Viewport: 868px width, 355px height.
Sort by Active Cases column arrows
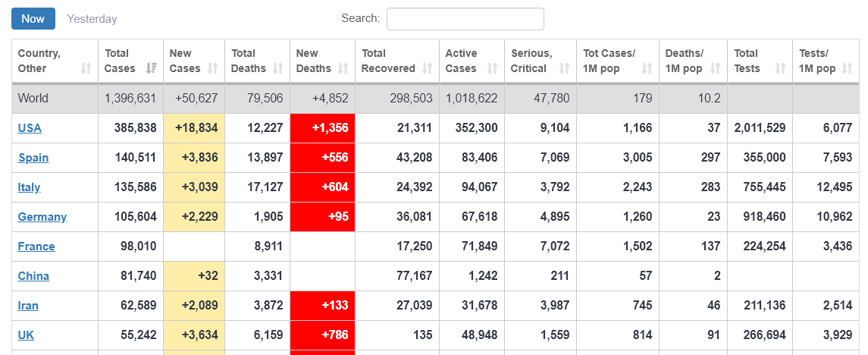pos(492,69)
